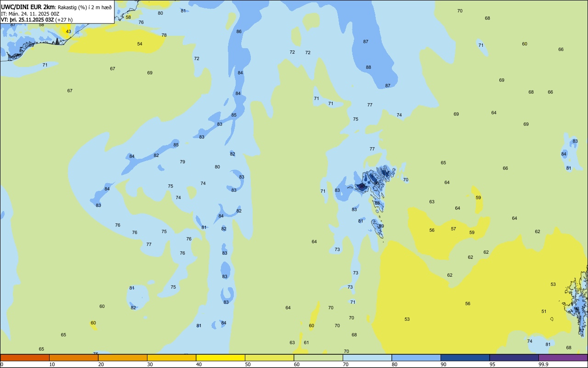
Task: Click the humidity value 79 on the map
Action: pyautogui.click(x=182, y=162)
